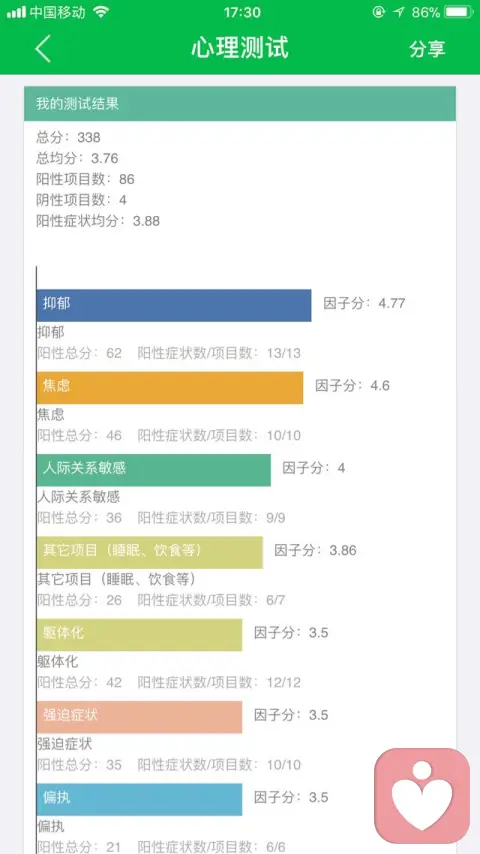Click the light blue 偏执 bar

point(139,799)
